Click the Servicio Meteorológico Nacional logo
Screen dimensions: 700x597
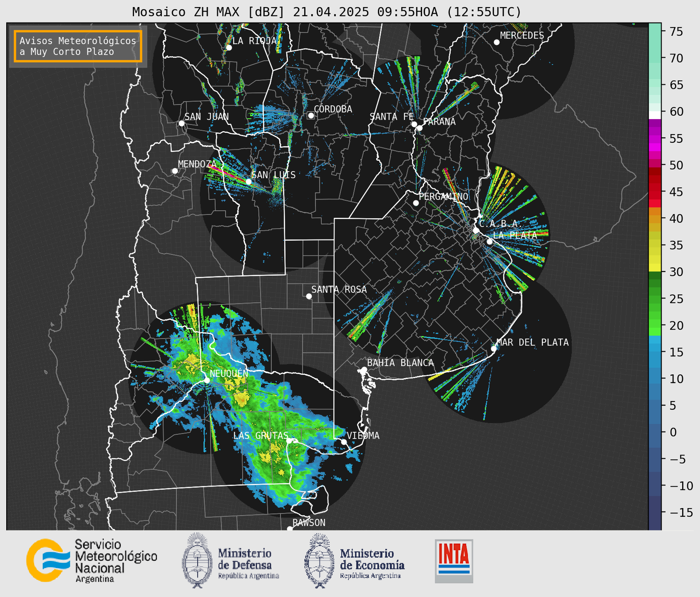tap(92, 560)
